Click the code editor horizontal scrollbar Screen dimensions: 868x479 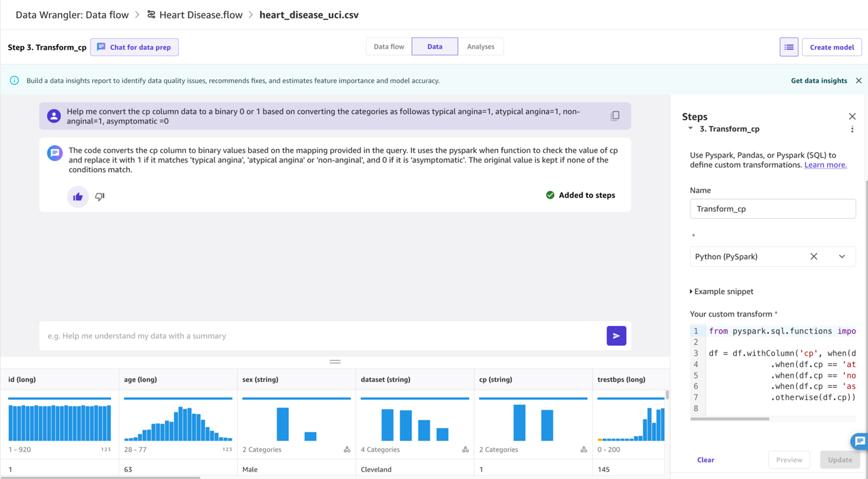(x=730, y=419)
